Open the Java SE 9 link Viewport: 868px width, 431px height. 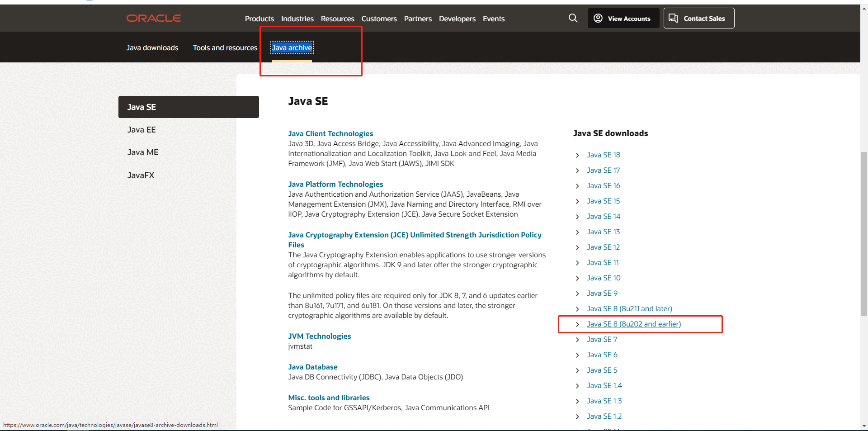tap(602, 293)
